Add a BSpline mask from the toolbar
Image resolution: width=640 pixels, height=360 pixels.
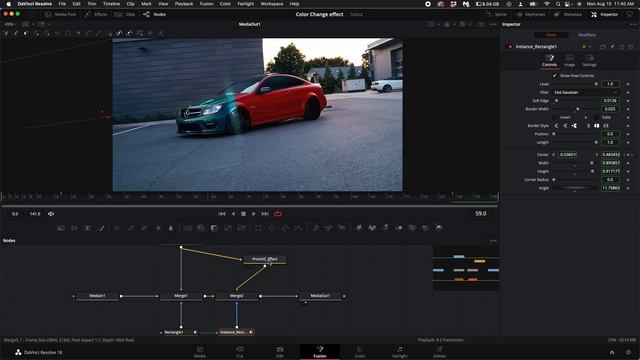(298, 228)
